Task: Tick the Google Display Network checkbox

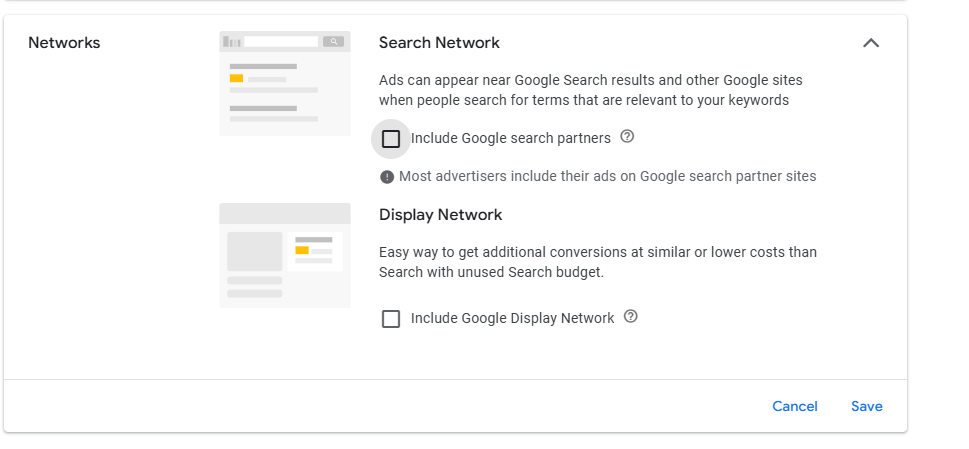Action: [391, 319]
